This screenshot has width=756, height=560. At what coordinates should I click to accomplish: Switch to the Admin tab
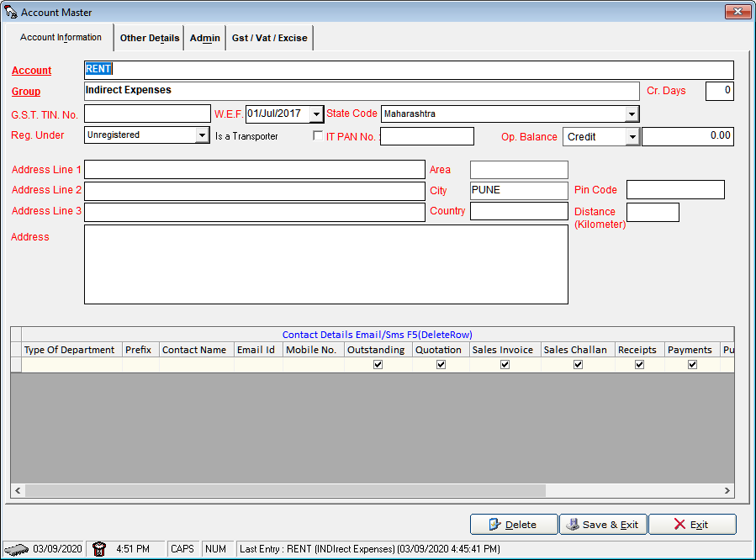(x=205, y=38)
